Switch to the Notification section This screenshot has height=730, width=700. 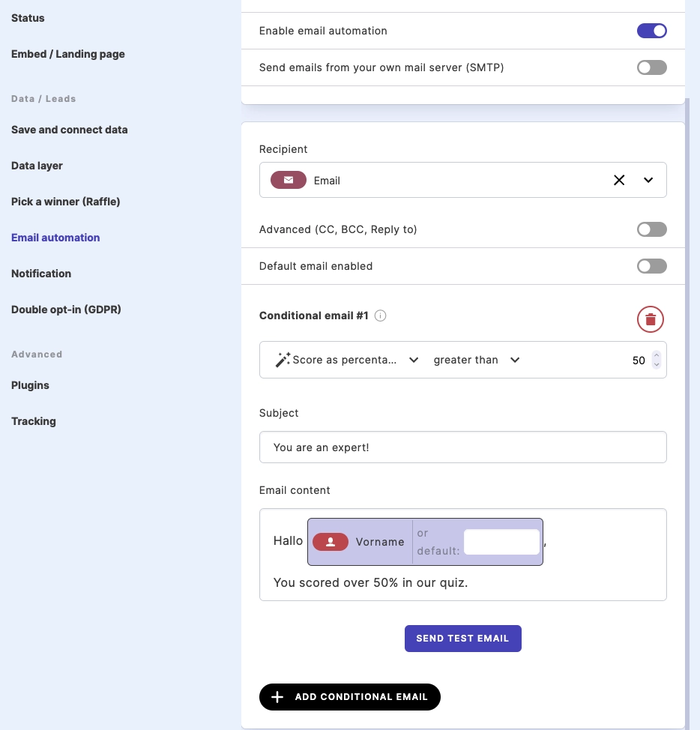pos(41,274)
